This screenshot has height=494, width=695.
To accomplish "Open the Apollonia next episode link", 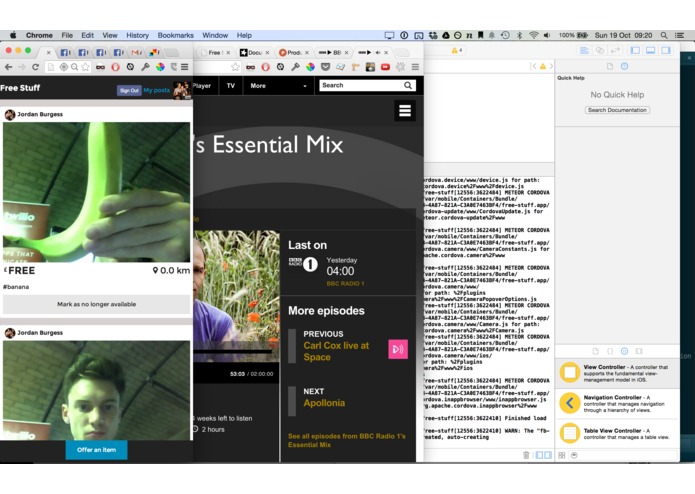I will [x=324, y=403].
